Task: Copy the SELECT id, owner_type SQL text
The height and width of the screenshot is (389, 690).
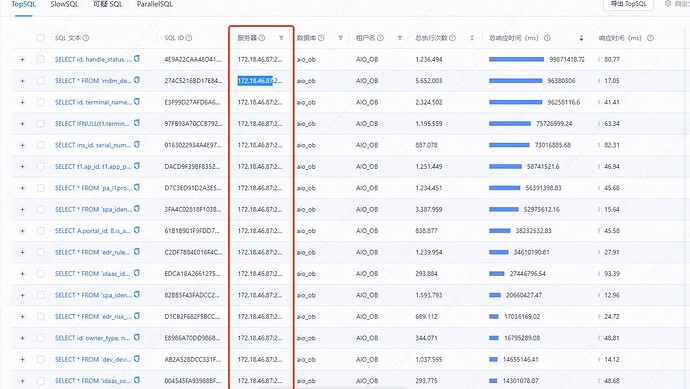Action: tap(137, 337)
